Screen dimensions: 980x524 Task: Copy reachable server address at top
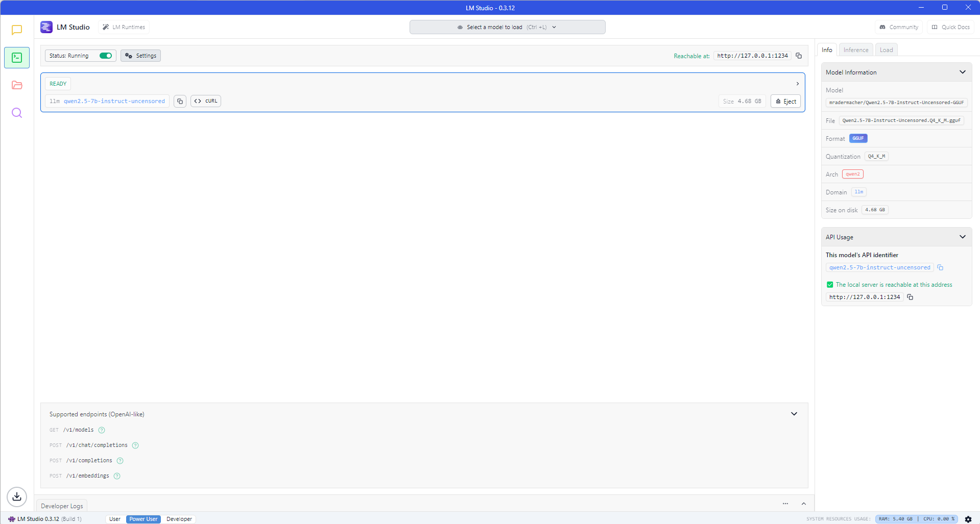coord(799,56)
